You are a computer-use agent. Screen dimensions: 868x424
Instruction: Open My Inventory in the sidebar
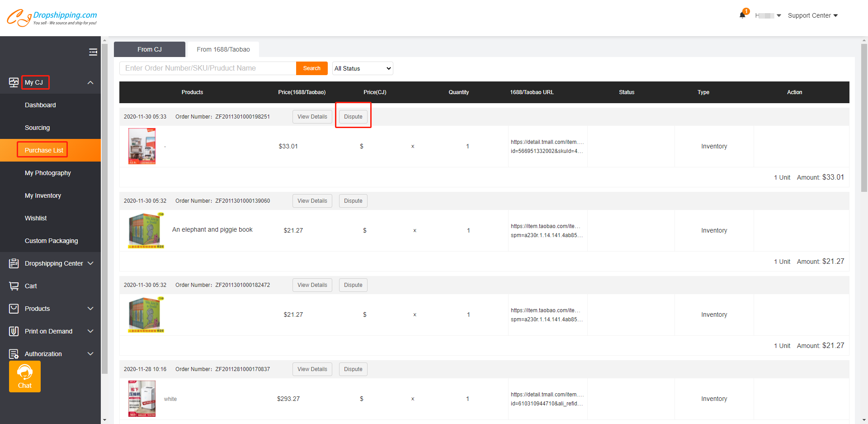point(43,195)
